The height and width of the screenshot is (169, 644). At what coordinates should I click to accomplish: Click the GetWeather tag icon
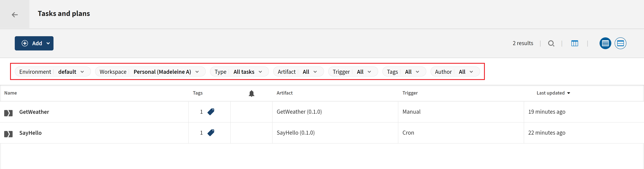(x=211, y=112)
